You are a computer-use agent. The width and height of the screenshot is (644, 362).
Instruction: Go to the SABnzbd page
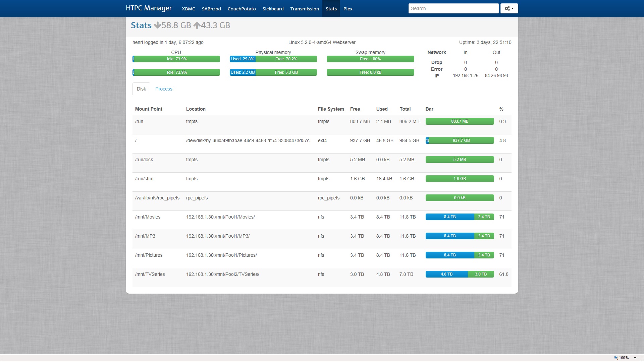[x=211, y=9]
